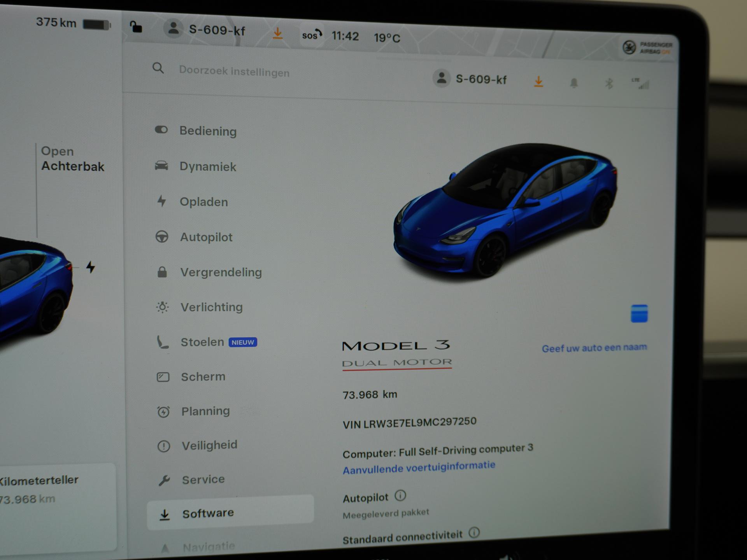Click the info icon next to Autopilot
Viewport: 747px width, 560px height.
(400, 496)
